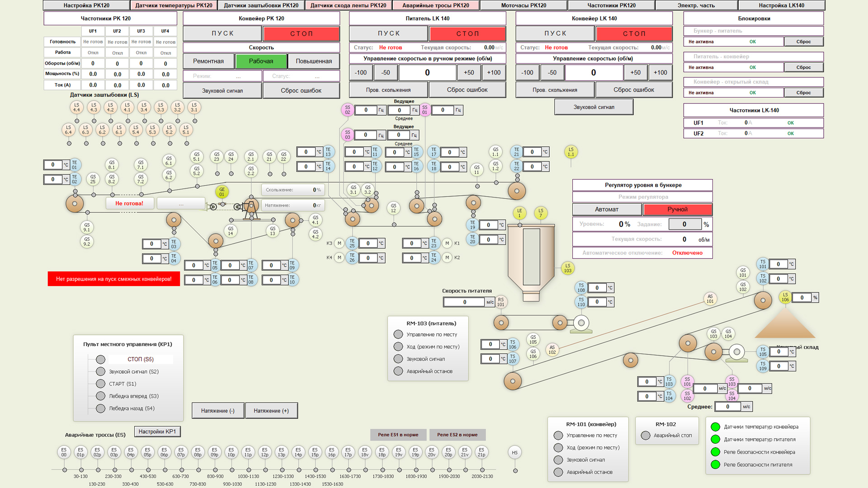Select the TS 101 temperature sensor icon
This screenshot has width=868, height=488.
point(763,264)
